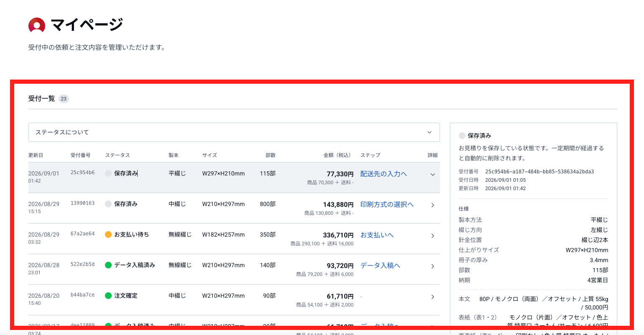Image resolution: width=644 pixels, height=335 pixels.
Task: Click the 77,330円 amount
Action: 340,174
